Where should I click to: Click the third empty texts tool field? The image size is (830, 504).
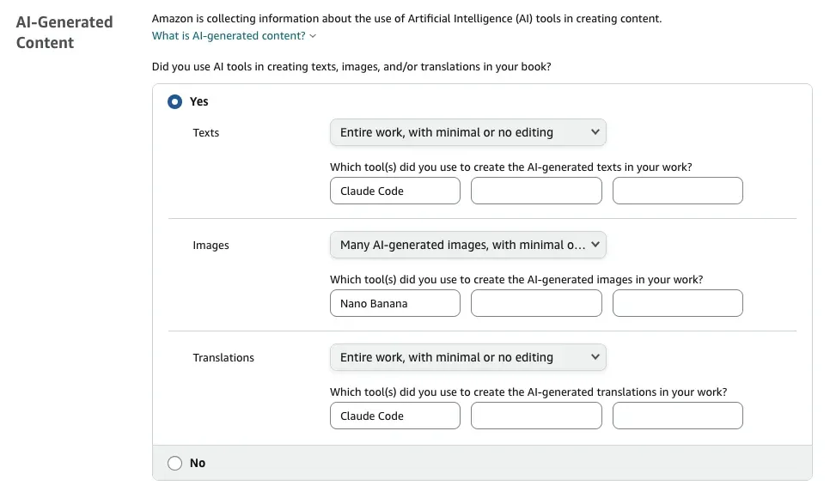pyautogui.click(x=677, y=191)
